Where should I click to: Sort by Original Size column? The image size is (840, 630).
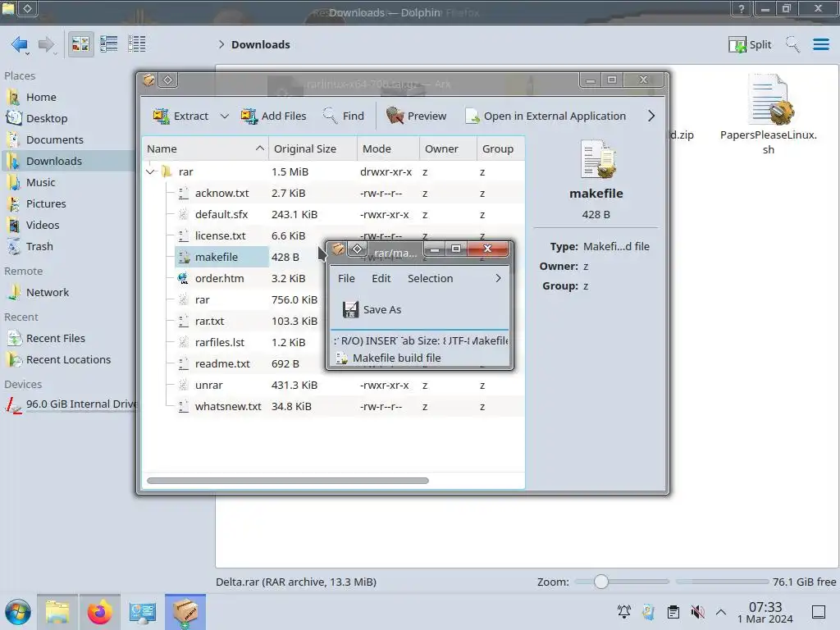point(313,148)
